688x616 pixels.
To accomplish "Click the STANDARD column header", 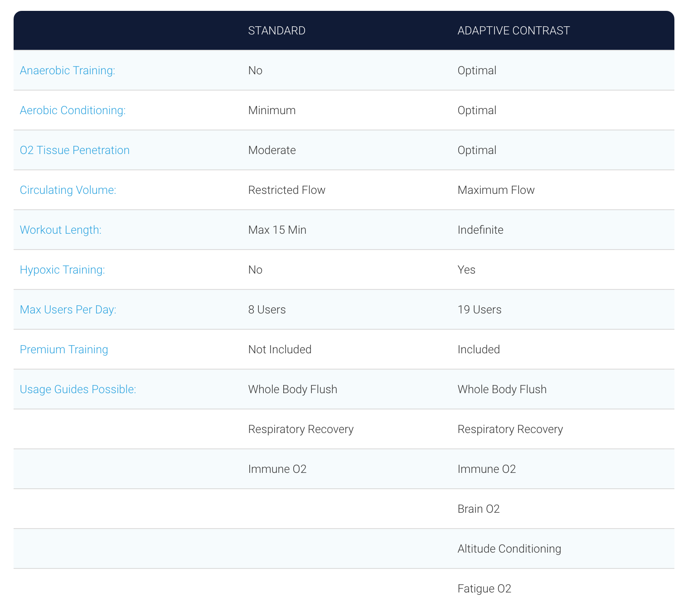I will [276, 30].
